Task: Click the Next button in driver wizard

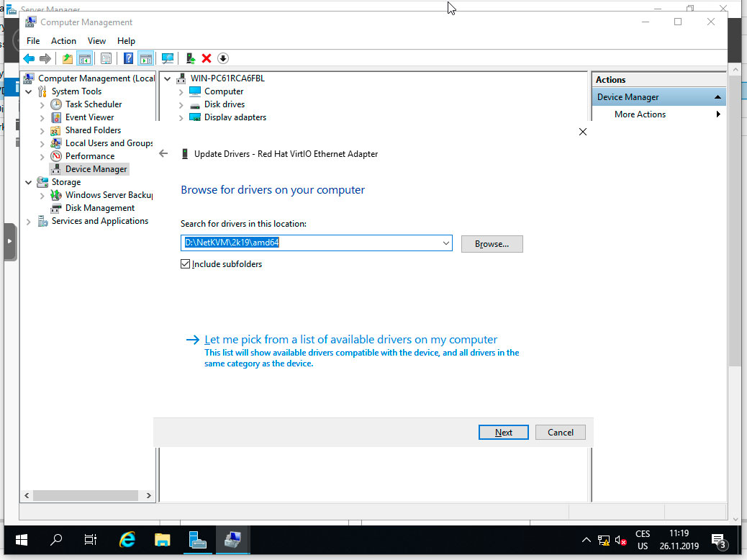Action: 503,432
